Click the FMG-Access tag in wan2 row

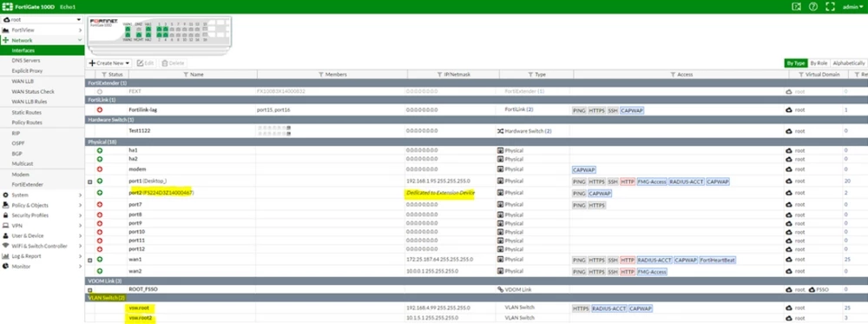pos(652,271)
